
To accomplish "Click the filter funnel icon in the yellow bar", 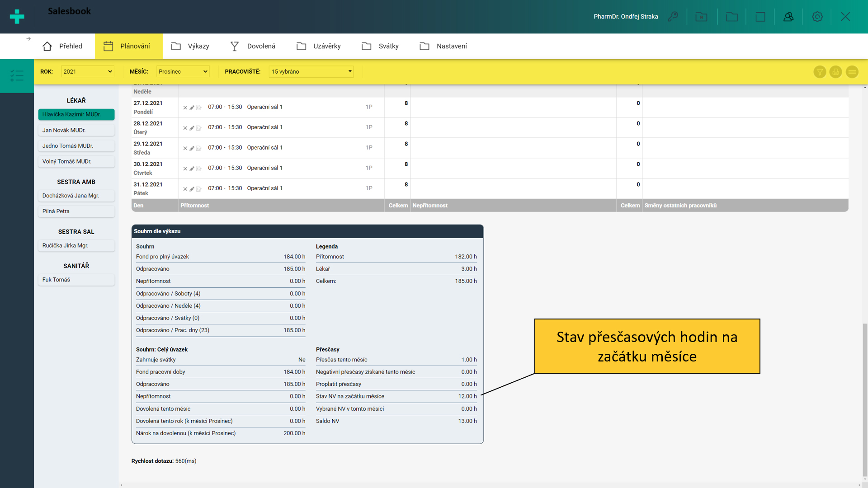I will click(x=820, y=72).
